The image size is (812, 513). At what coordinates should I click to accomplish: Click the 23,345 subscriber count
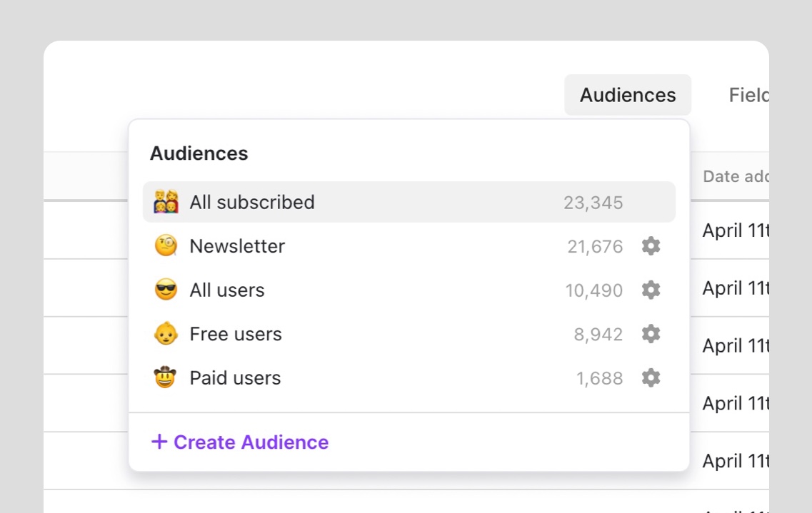point(593,203)
